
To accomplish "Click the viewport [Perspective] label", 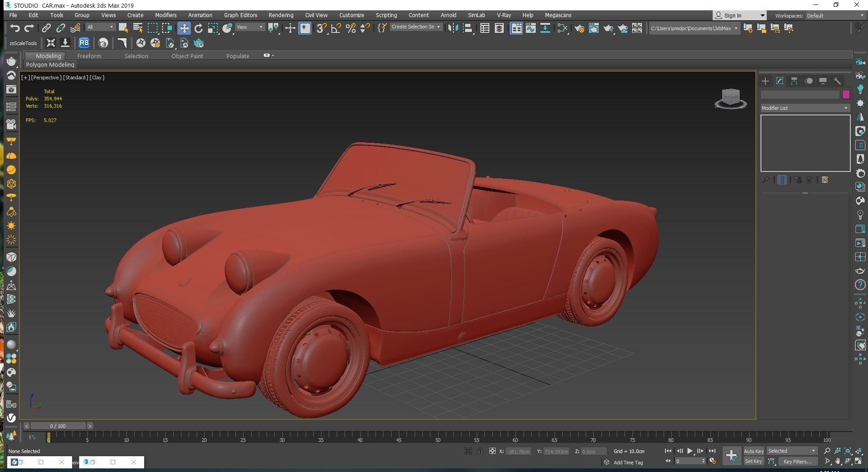I will pyautogui.click(x=46, y=77).
